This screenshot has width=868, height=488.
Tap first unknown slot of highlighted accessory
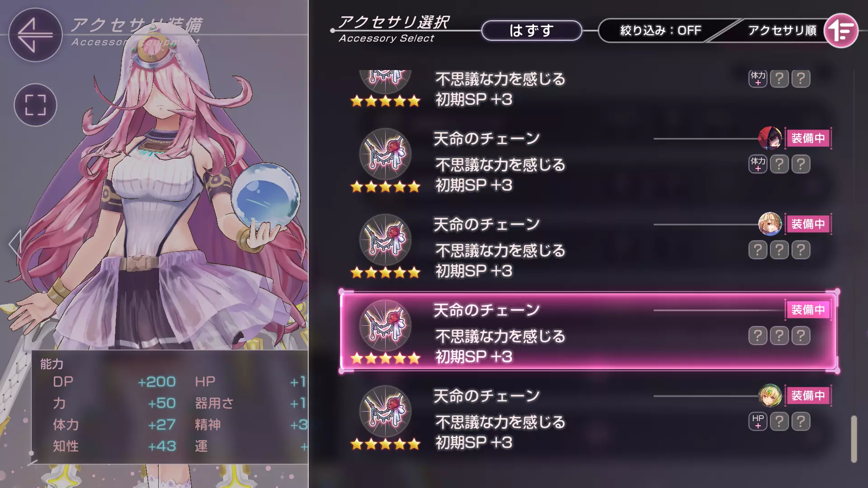pos(758,336)
